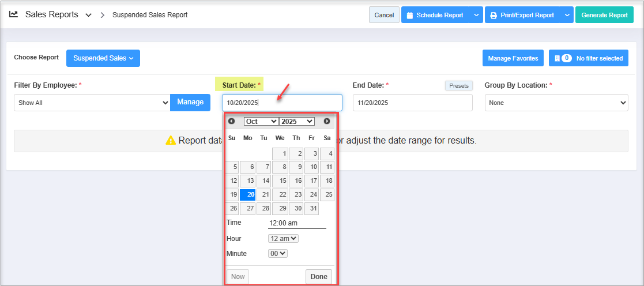Open the Filter By Employee dropdown
Screen dimensions: 644x286
point(92,103)
